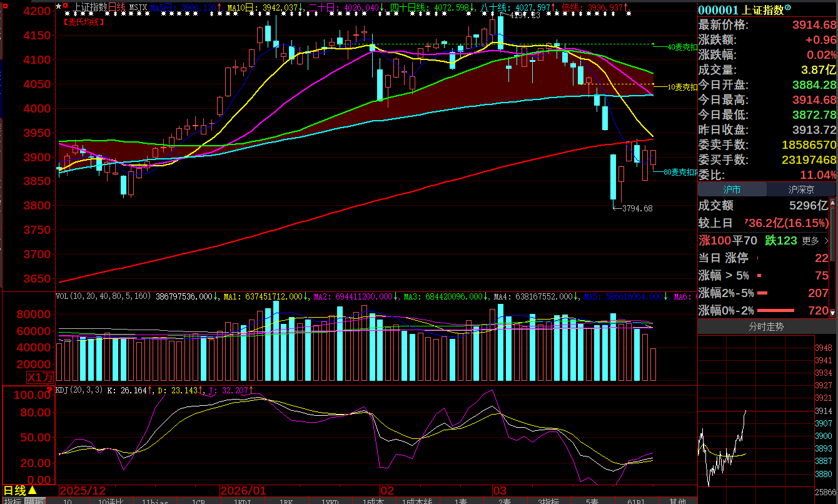The height and width of the screenshot is (504, 838).
Task: Expand 更多 in the rise/fall stats
Action: 814,240
